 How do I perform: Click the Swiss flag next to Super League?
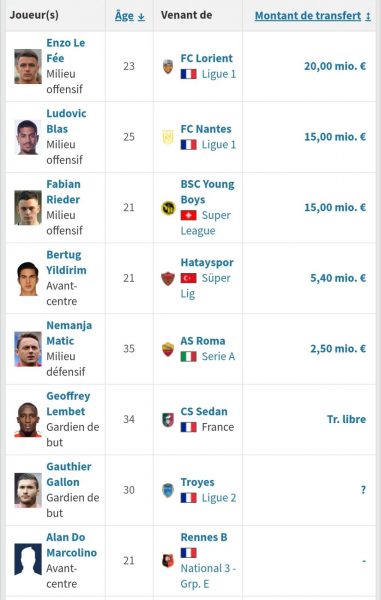point(189,215)
